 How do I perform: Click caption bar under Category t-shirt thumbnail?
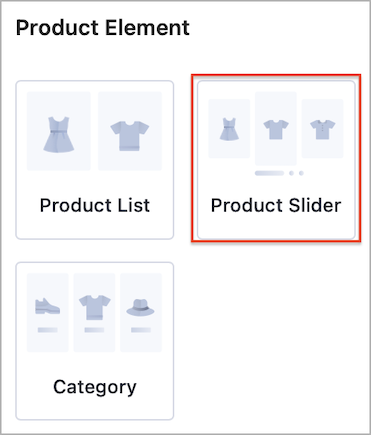coord(94,330)
